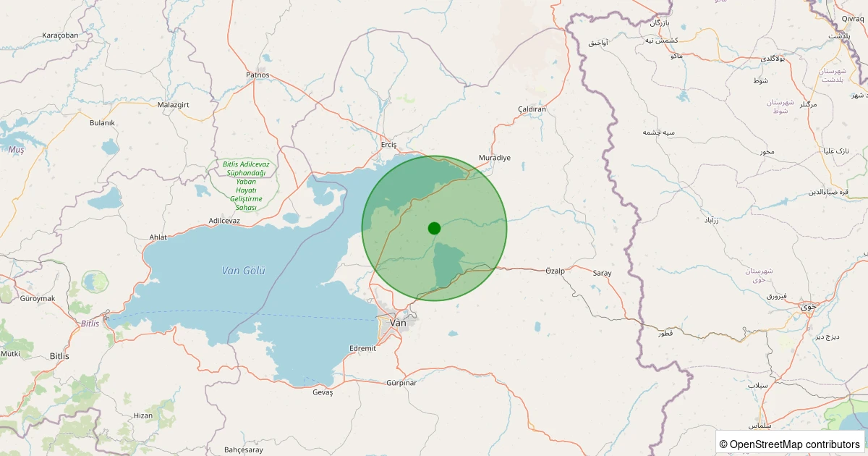Select the Karaçoban town label
Viewport: 868px width, 456px height.
(60, 35)
